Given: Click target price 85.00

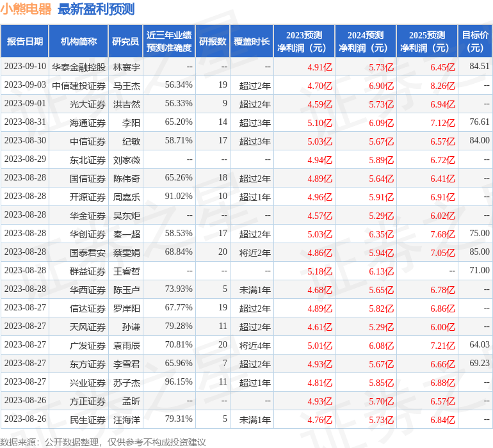Looking at the screenshot, I should pos(480,252).
